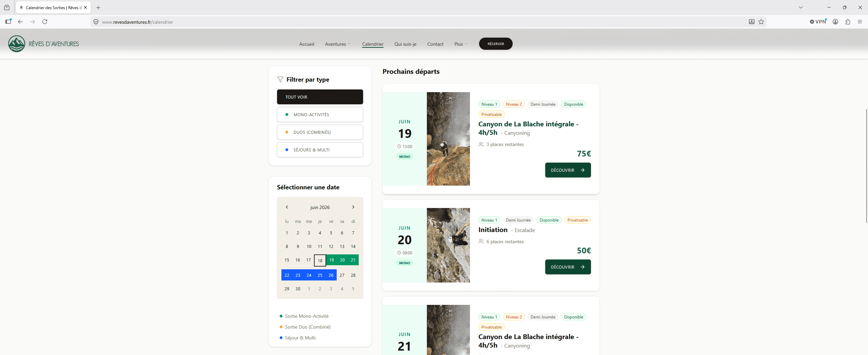
Task: Click the Canyon de La Blache photo thumbnail
Action: [448, 139]
